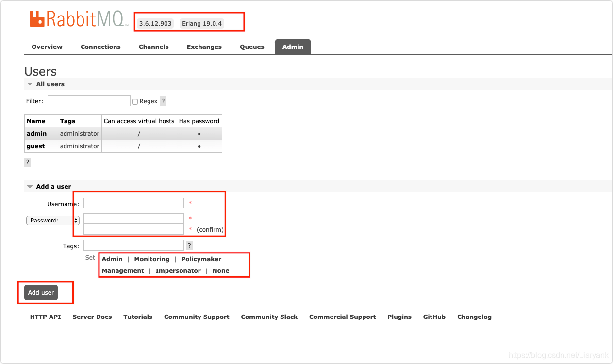
Task: Click the RabbitMQ logo icon
Action: click(37, 18)
